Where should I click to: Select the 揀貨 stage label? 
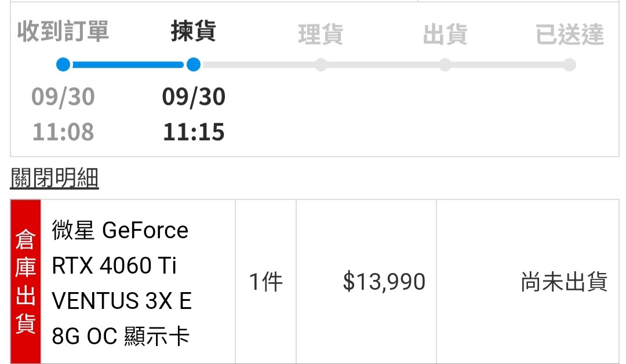pyautogui.click(x=194, y=32)
